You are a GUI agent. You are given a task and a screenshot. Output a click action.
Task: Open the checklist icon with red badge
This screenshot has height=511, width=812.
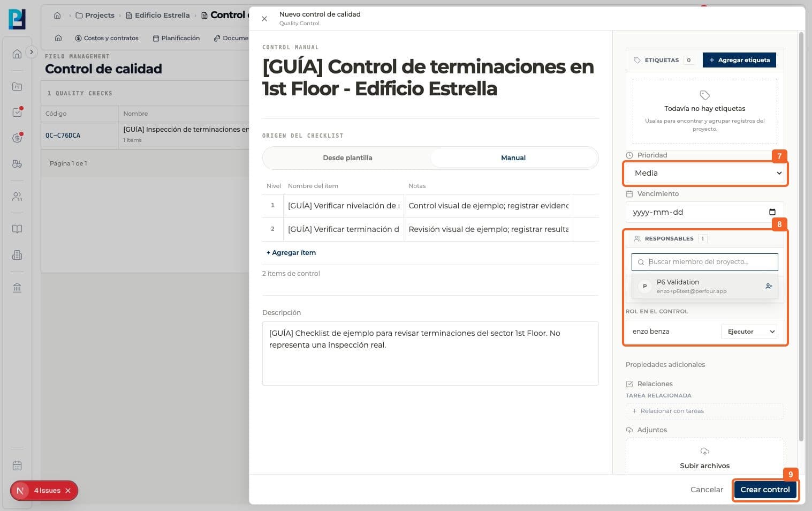[17, 112]
